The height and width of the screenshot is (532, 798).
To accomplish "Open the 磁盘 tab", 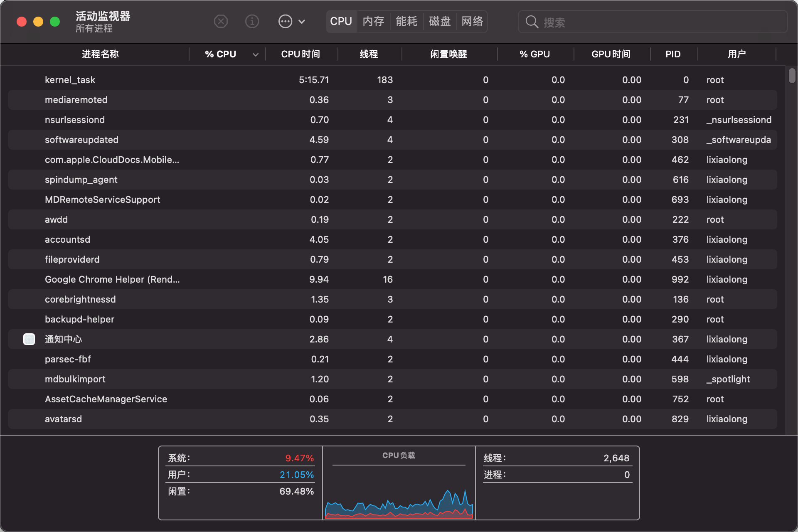I will (x=440, y=21).
